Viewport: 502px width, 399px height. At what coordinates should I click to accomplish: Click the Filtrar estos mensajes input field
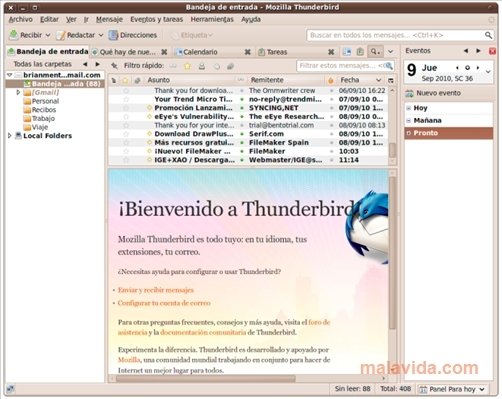pyautogui.click(x=345, y=66)
